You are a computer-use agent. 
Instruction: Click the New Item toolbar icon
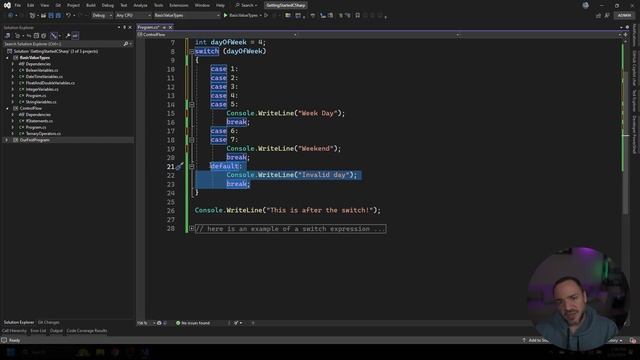point(32,15)
